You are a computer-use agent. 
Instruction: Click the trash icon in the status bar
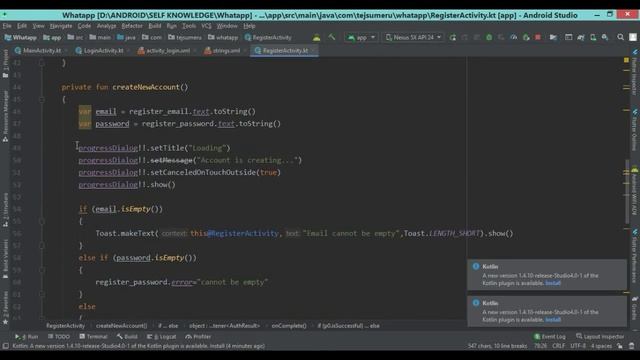632,346
